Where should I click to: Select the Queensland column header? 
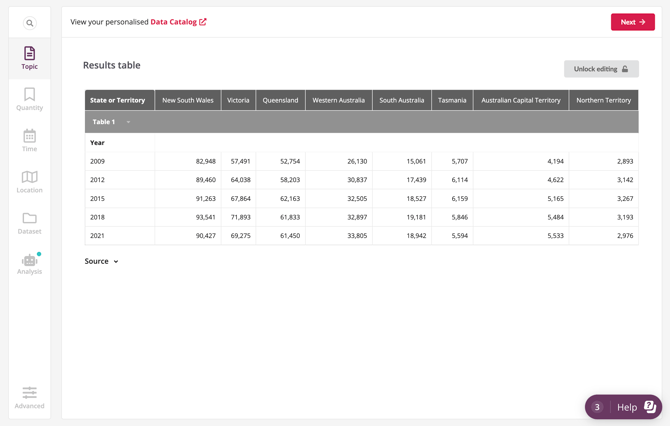click(x=280, y=100)
